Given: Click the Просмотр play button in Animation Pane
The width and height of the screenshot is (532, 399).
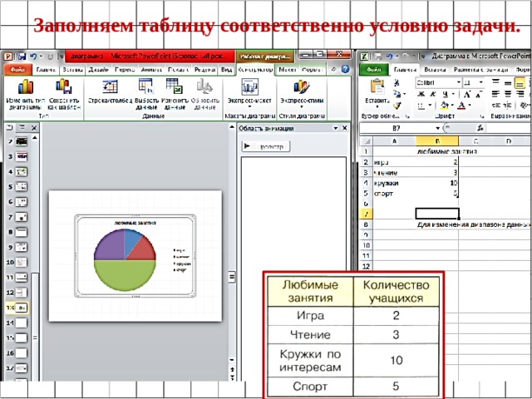Looking at the screenshot, I should (x=266, y=146).
